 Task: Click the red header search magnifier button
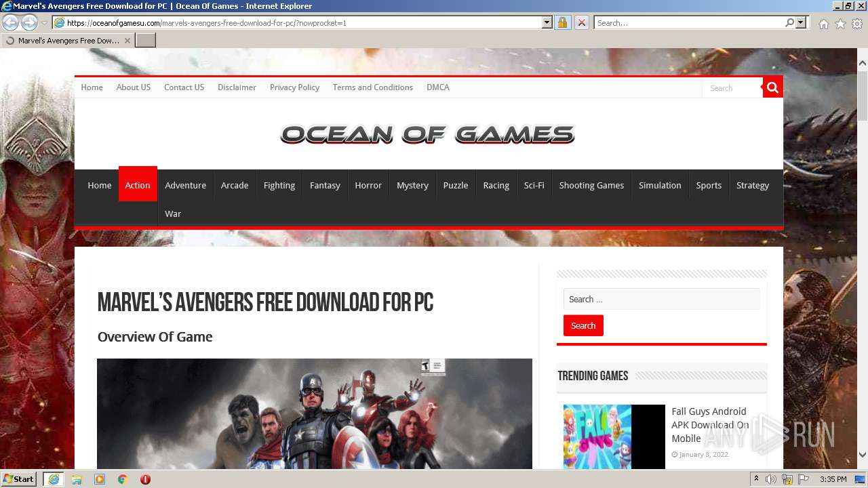[772, 87]
